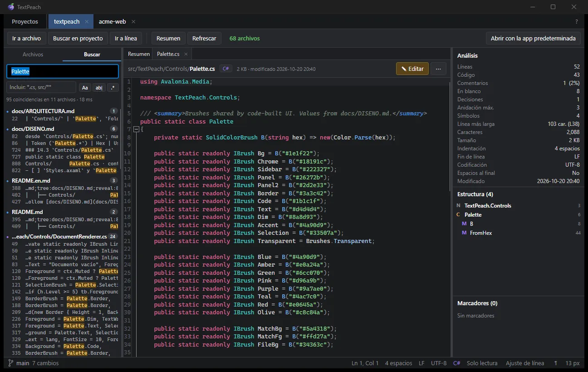Close the Palette.cs editor tab
The height and width of the screenshot is (372, 588).
click(x=186, y=54)
